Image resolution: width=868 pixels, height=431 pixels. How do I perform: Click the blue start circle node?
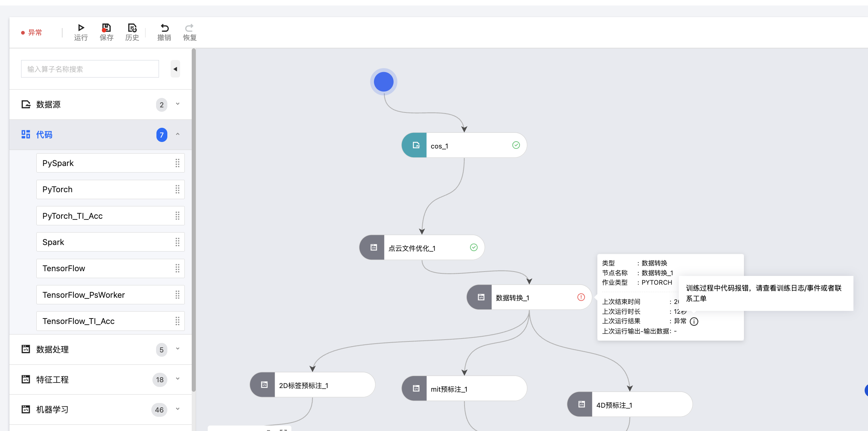click(383, 82)
